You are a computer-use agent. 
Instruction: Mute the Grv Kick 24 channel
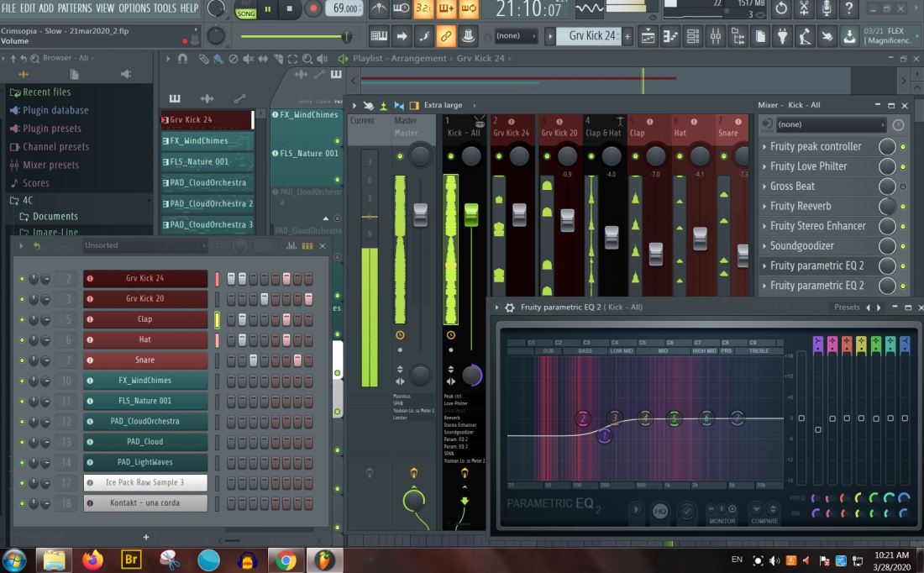click(22, 279)
